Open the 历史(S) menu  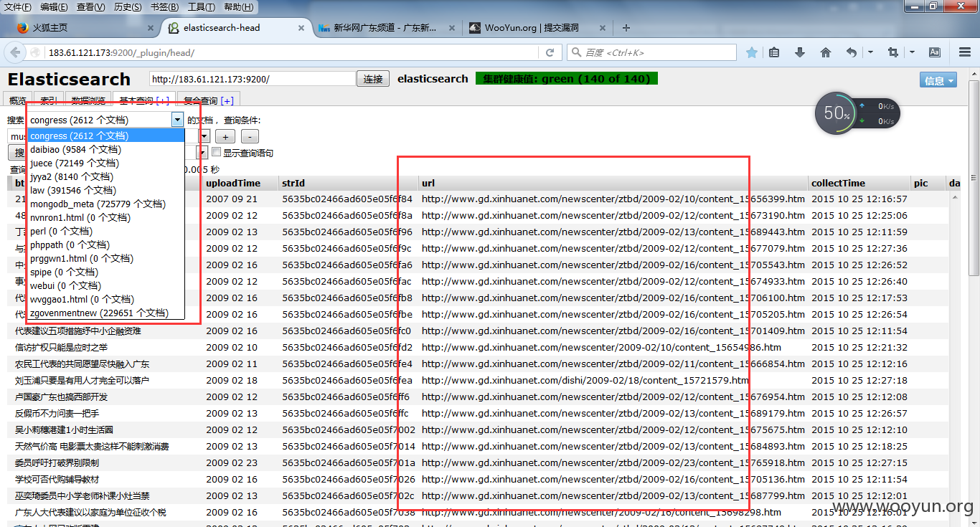128,7
